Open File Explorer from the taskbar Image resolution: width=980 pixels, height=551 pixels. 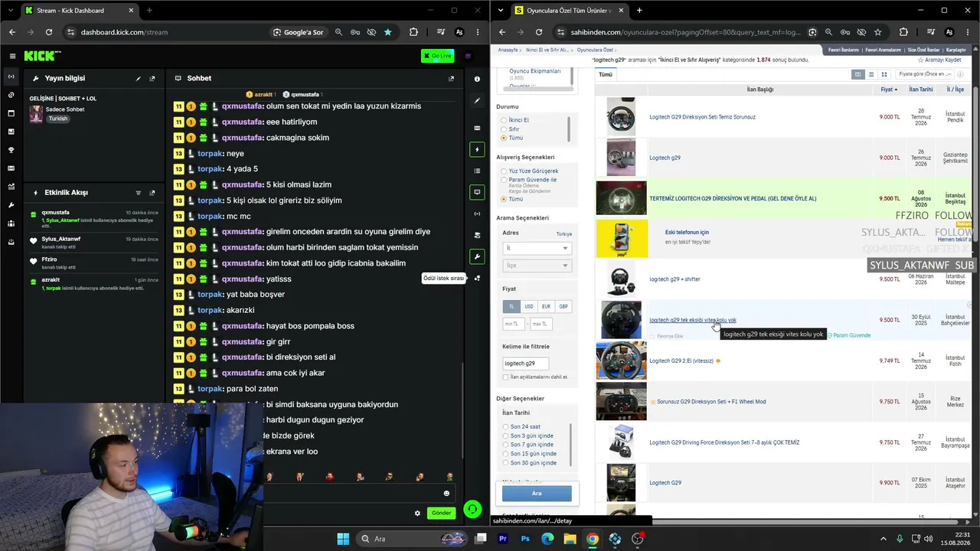(x=570, y=539)
